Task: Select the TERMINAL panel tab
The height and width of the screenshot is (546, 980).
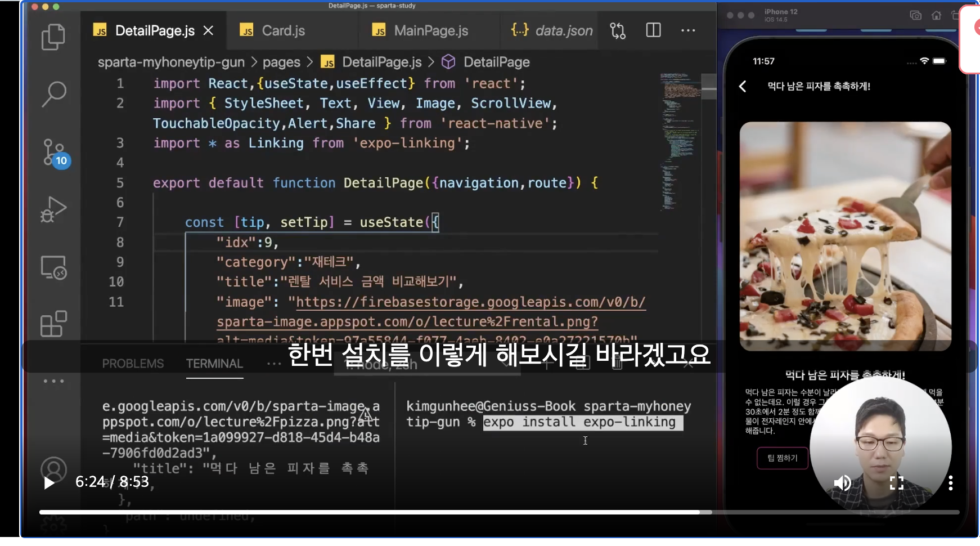Action: 214,364
